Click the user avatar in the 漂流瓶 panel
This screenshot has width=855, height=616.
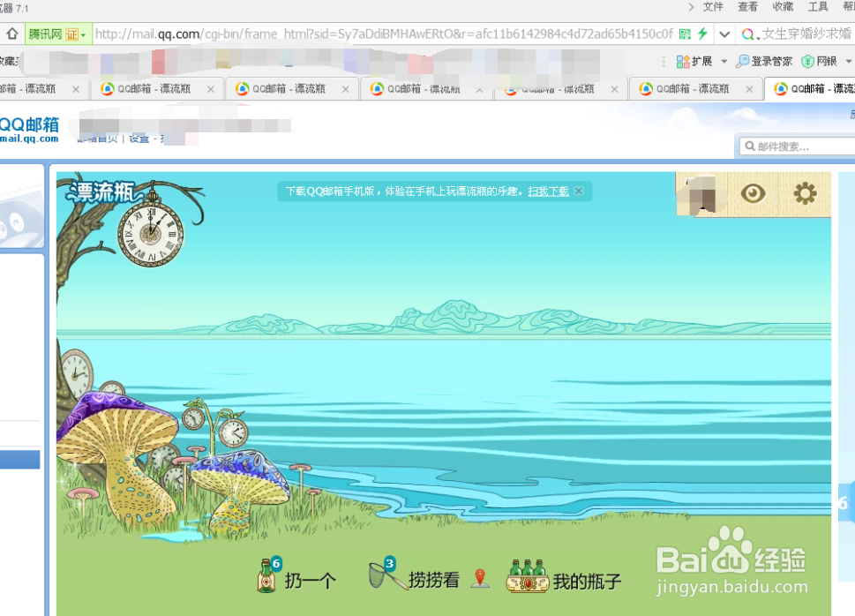click(701, 194)
